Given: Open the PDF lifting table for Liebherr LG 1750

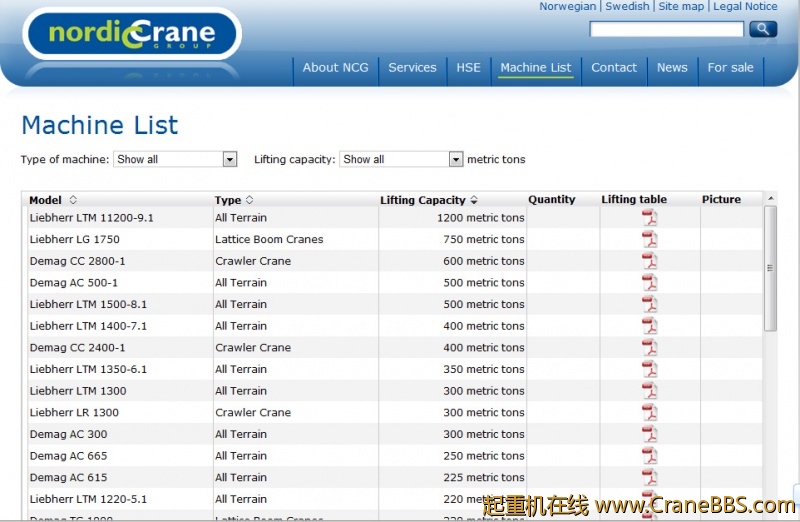Looking at the screenshot, I should pos(649,240).
